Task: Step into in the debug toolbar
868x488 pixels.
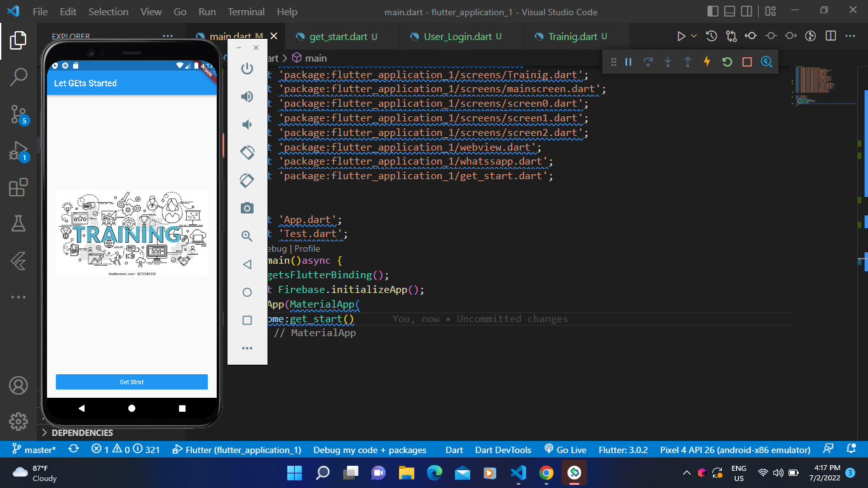Action: 668,62
